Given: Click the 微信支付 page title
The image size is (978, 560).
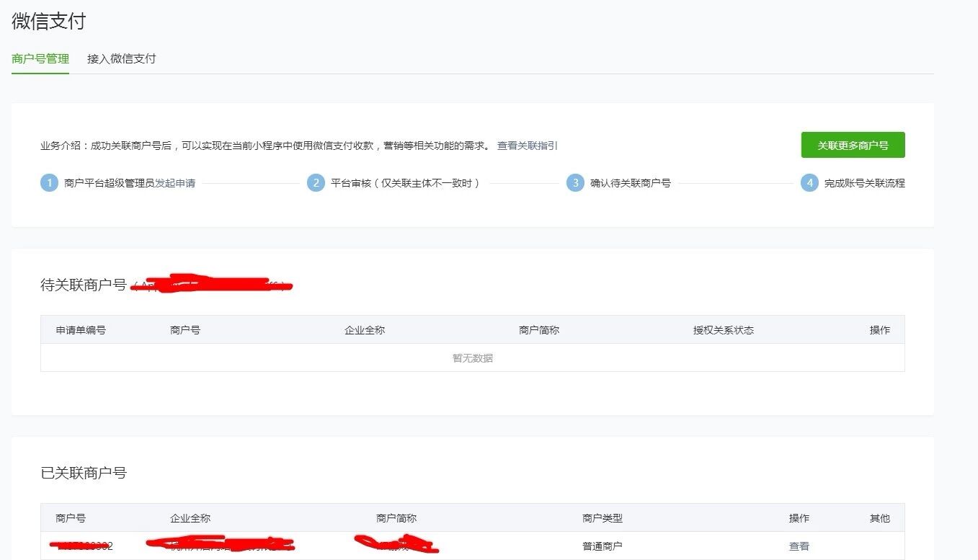Looking at the screenshot, I should point(48,21).
